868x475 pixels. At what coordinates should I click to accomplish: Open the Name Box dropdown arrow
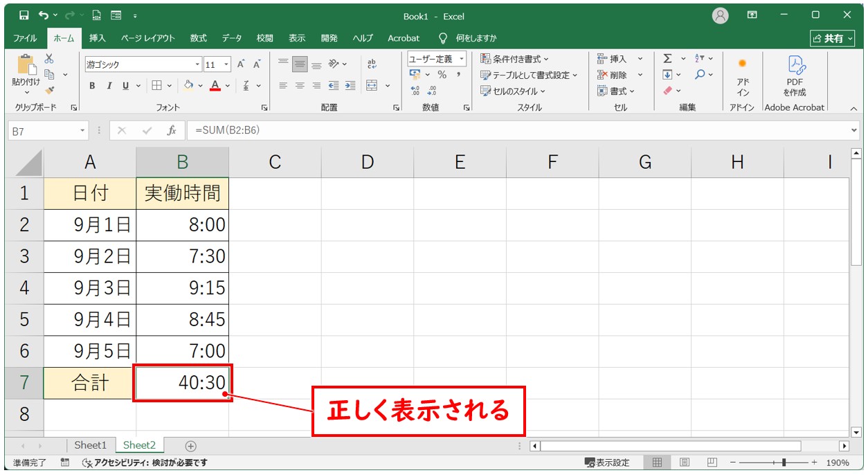(x=83, y=130)
